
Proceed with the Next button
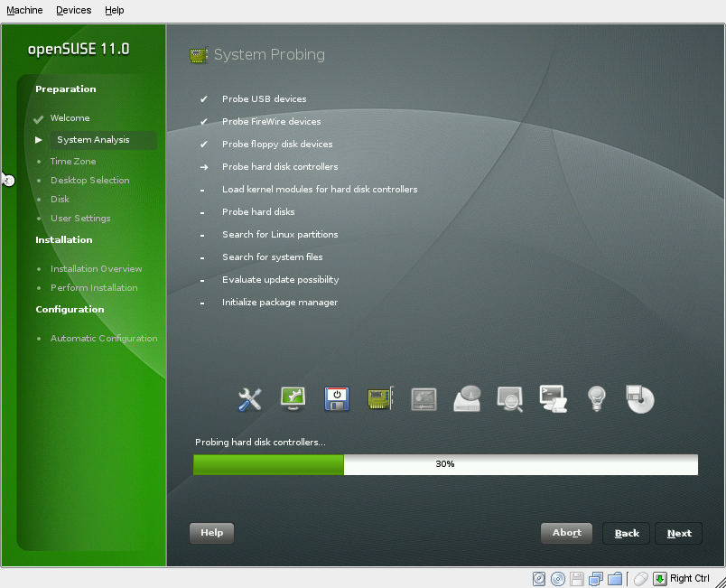[679, 534]
